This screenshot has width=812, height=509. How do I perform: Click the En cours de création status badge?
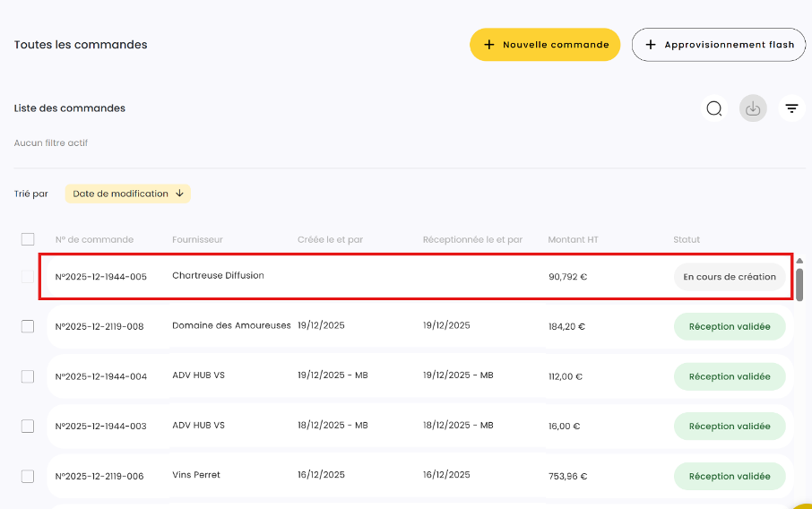[729, 277]
